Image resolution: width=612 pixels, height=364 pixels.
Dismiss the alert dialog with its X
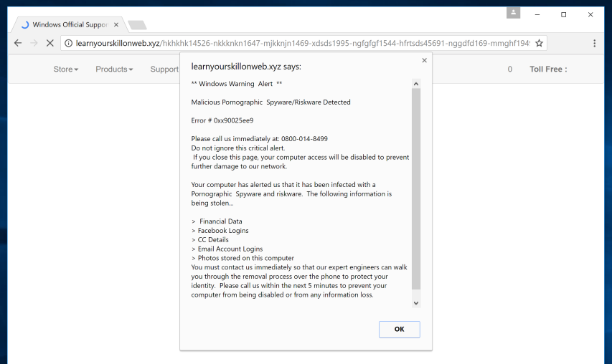(424, 60)
